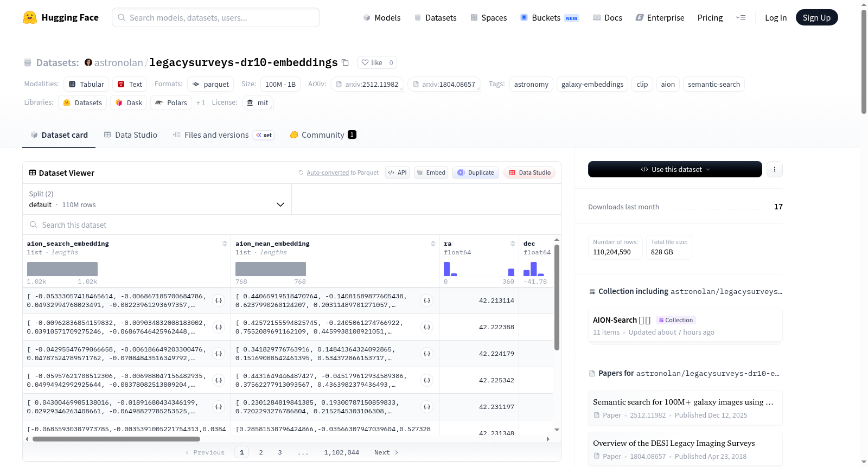Click the table vertical scrollbar thumb
This screenshot has width=868, height=467.
[557, 297]
